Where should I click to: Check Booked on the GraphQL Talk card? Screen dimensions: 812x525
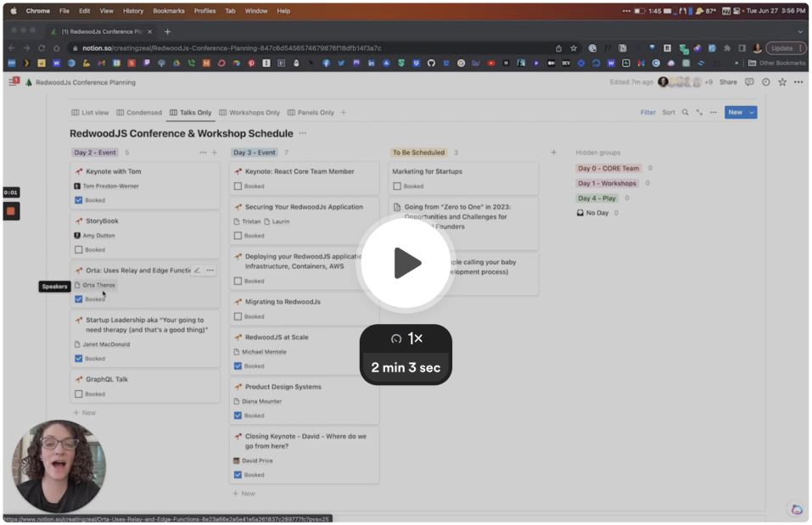coord(79,394)
